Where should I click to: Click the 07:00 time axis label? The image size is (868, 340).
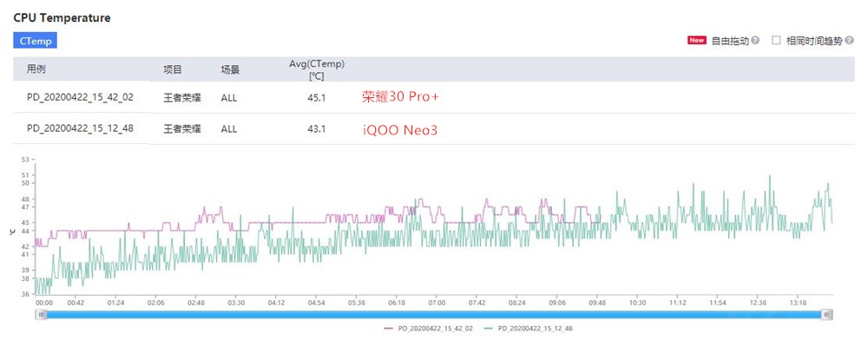pyautogui.click(x=437, y=303)
